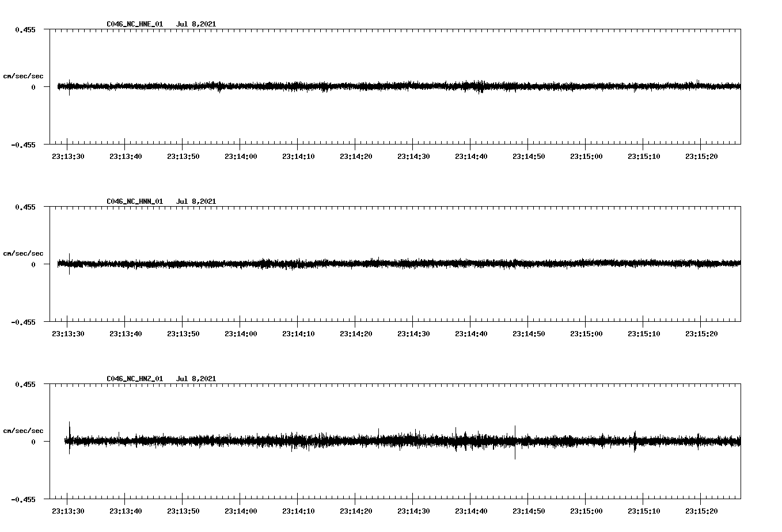This screenshot has height=532, width=782.
Task: Click the zero baseline of the HNN trace
Action: [374, 264]
